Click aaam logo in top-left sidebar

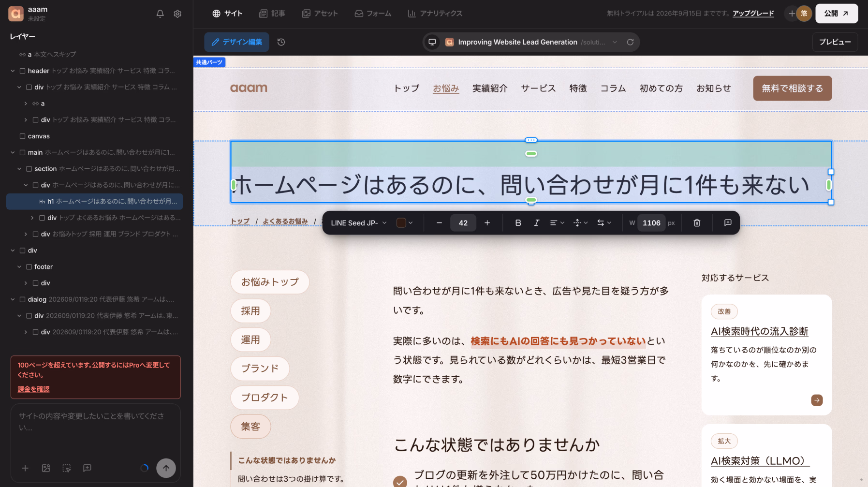(x=16, y=14)
